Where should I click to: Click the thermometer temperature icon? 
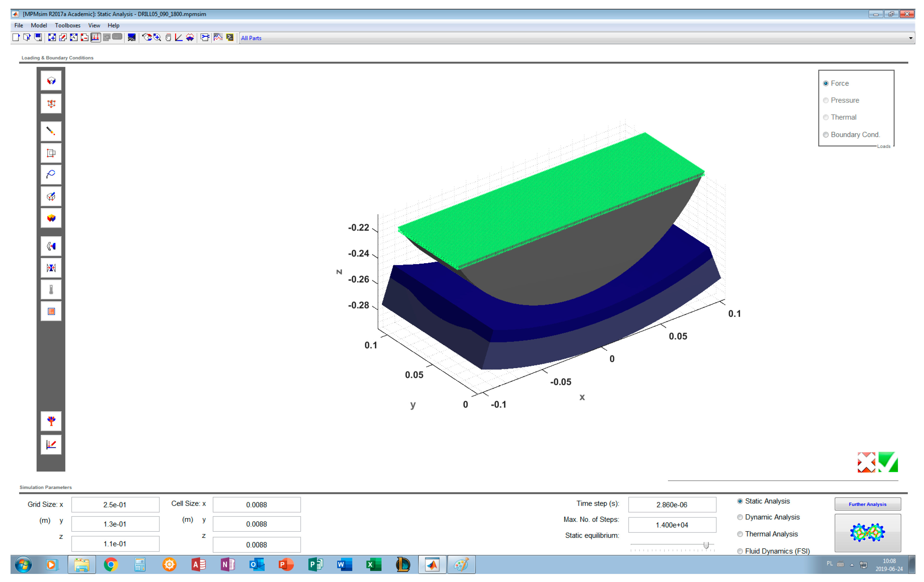coord(51,289)
